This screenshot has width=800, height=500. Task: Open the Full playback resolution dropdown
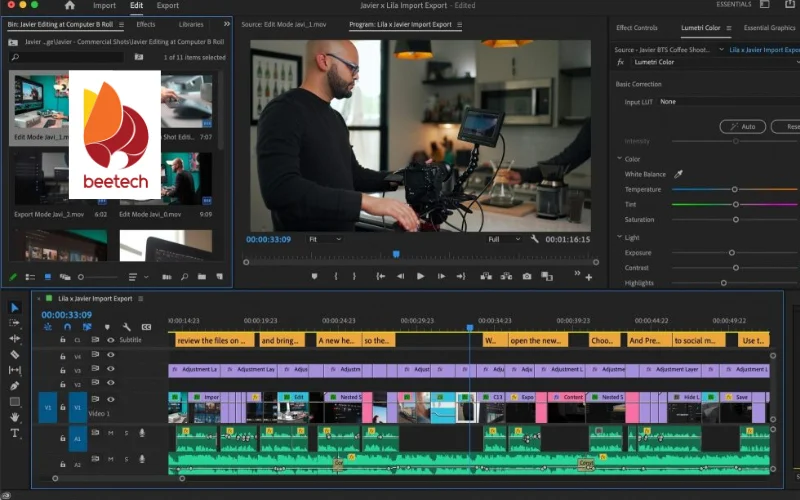click(x=505, y=239)
